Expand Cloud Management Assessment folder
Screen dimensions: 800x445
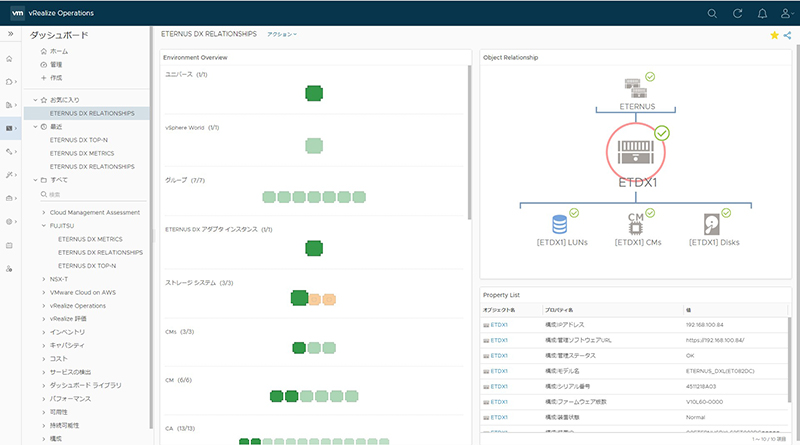point(43,212)
